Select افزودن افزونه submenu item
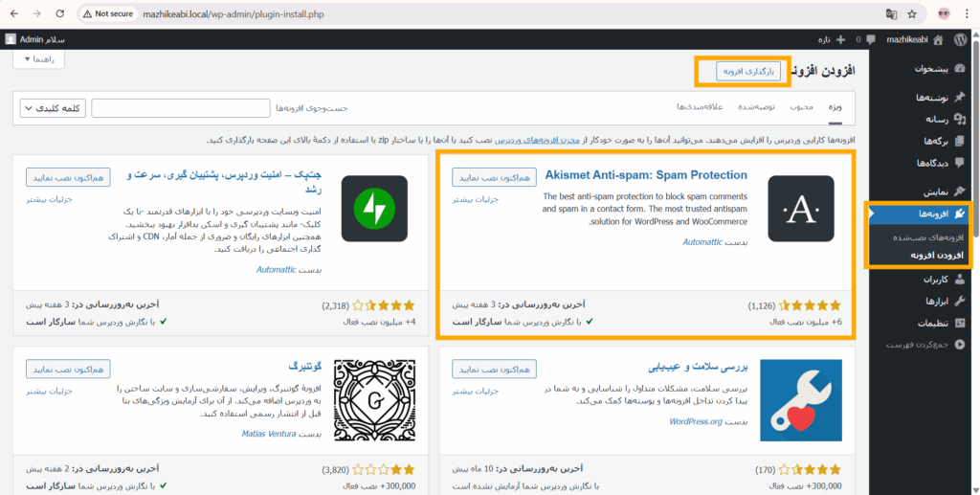Viewport: 980px width, 495px height. click(x=936, y=255)
